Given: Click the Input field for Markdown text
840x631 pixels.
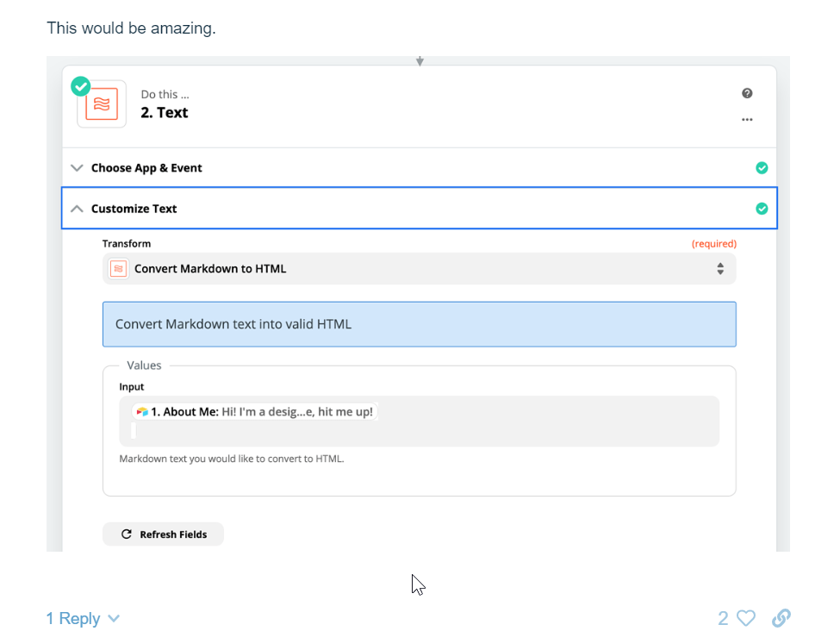Looking at the screenshot, I should [419, 421].
